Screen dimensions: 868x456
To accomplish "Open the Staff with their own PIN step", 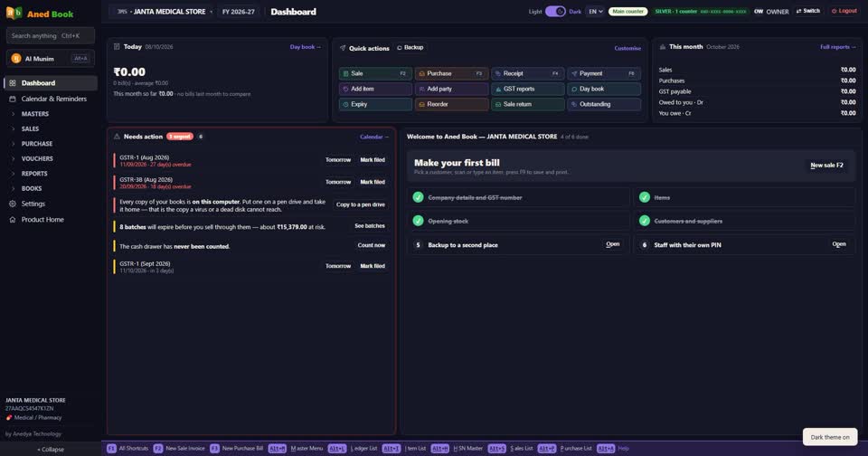I will click(x=839, y=244).
